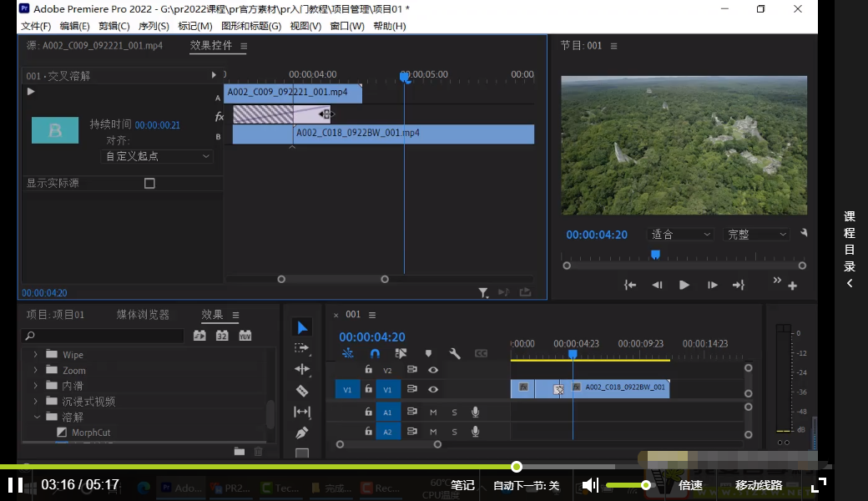Screen dimensions: 868x501
Task: Click the effects search field
Action: point(103,336)
